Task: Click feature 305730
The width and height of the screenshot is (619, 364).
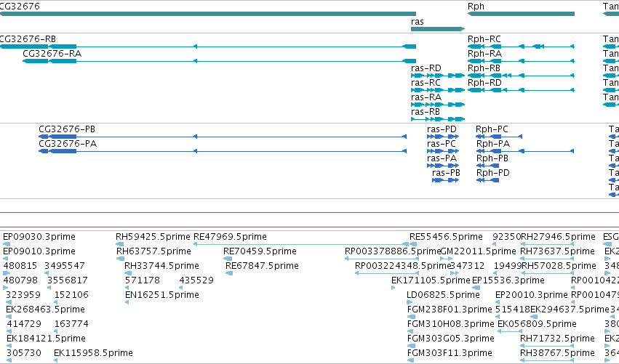Action: point(24,353)
